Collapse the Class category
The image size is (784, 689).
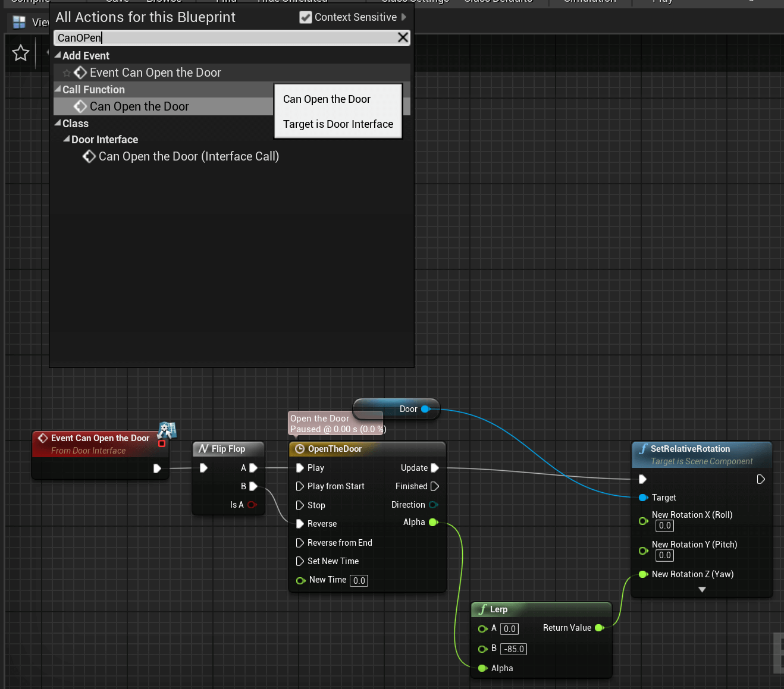58,123
